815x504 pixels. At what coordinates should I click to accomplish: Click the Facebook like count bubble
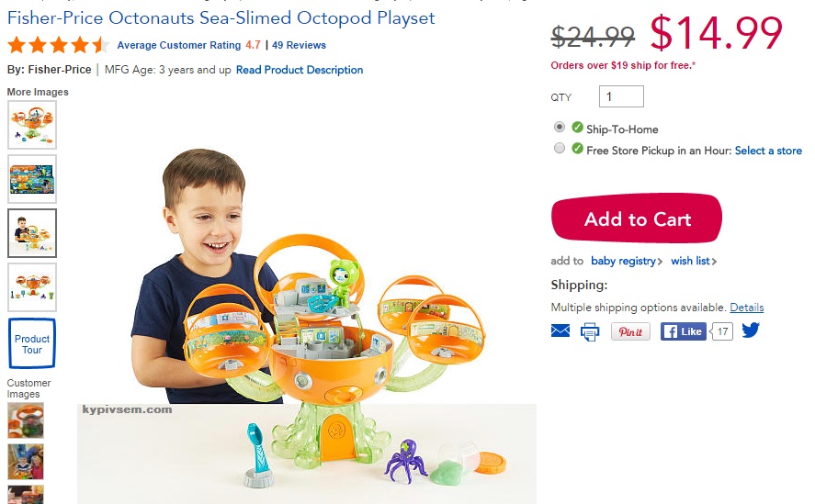coord(722,331)
